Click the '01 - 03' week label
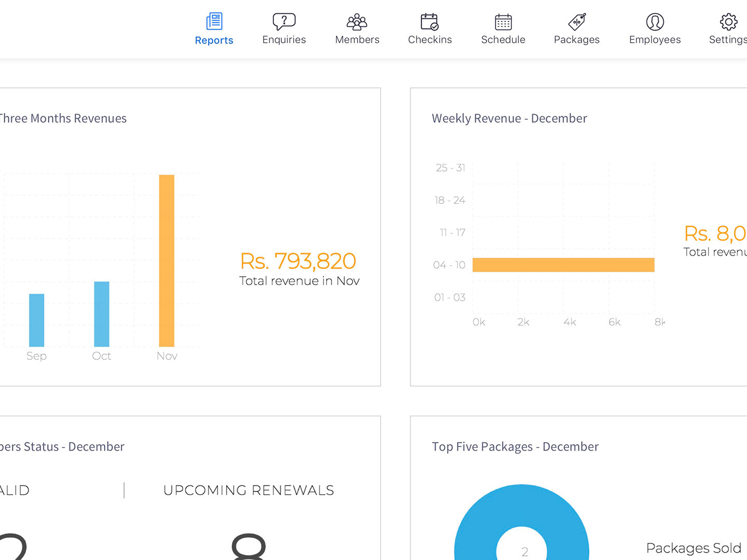This screenshot has width=747, height=560. click(x=450, y=297)
